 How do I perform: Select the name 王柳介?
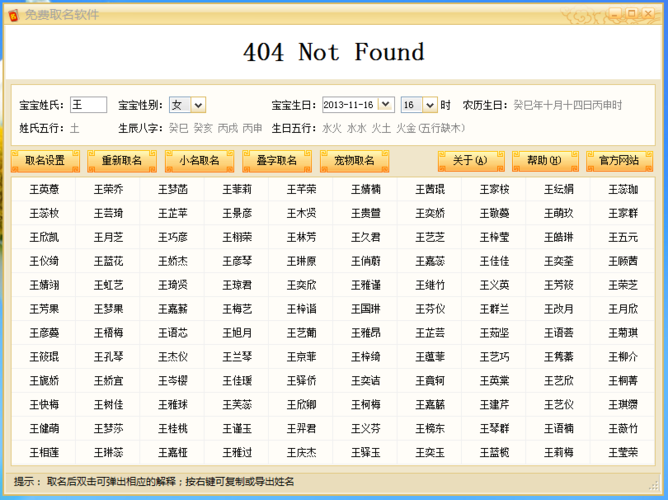(x=623, y=356)
